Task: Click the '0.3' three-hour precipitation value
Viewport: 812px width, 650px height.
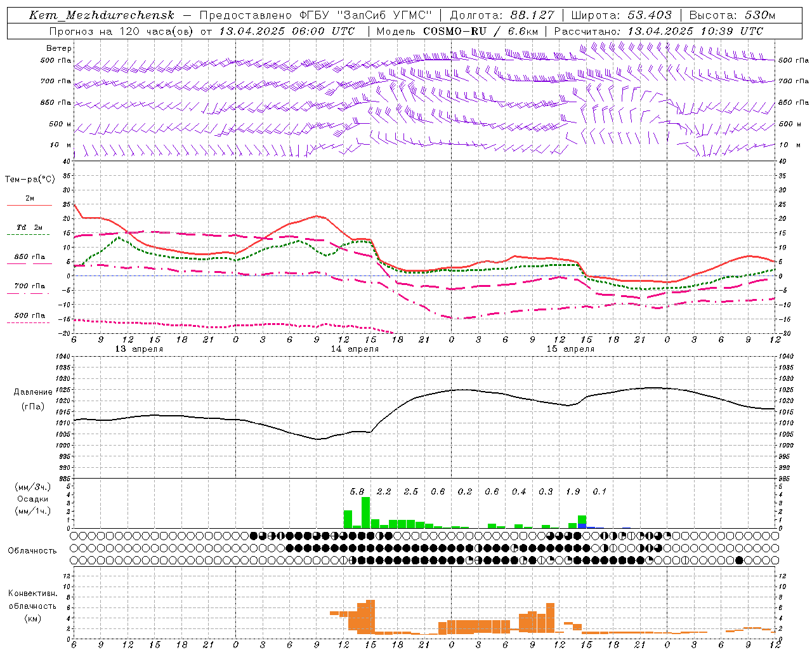Action: coord(546,491)
